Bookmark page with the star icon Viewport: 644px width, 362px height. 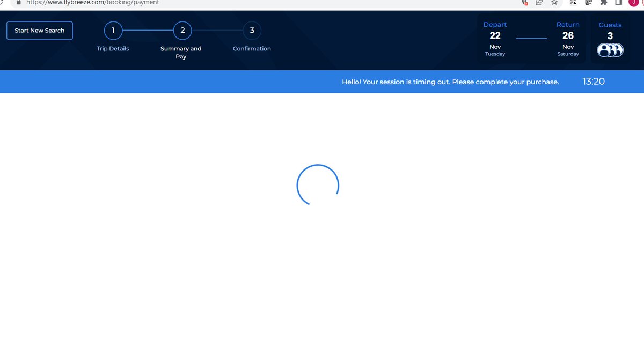[x=554, y=3]
